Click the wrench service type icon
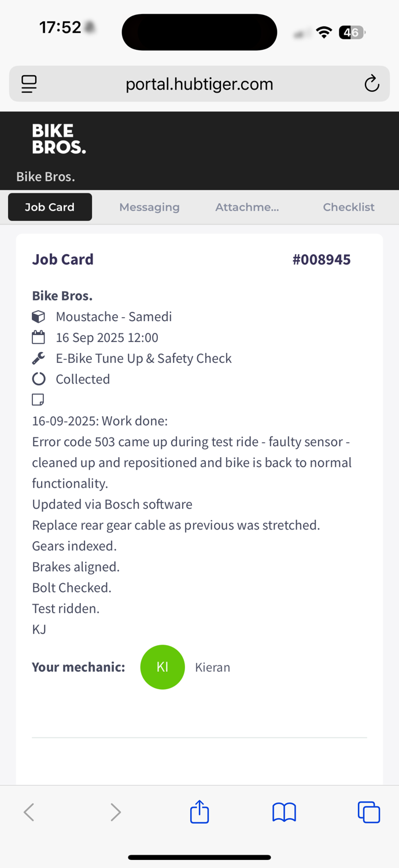399x868 pixels. (38, 358)
